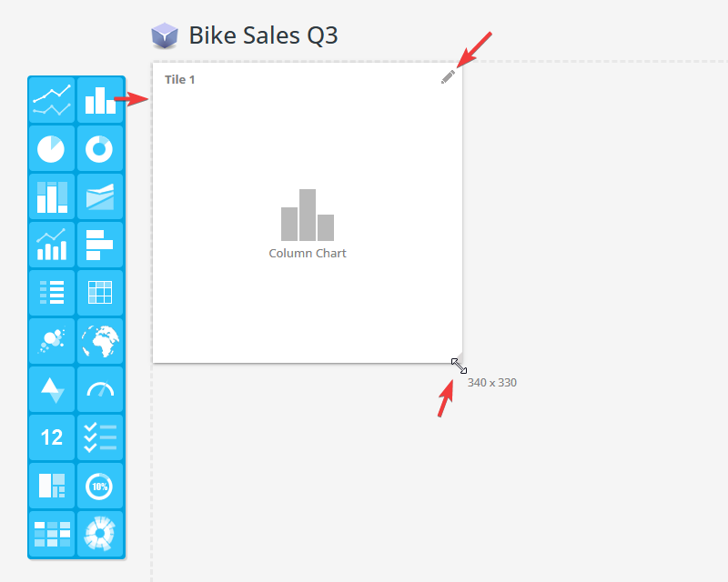This screenshot has height=582, width=728.
Task: Pick the column chart tool
Action: click(100, 100)
